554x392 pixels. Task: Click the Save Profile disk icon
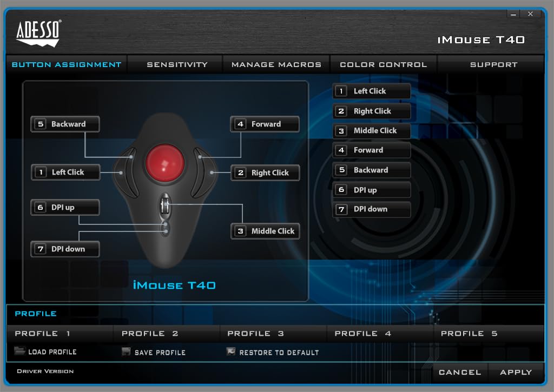pyautogui.click(x=126, y=352)
